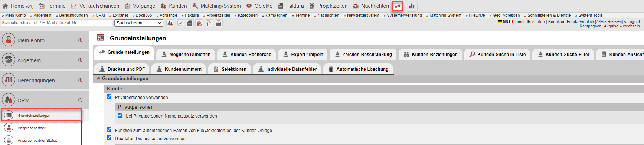
Task: Click the Nachrichten envelope icon
Action: 356,6
